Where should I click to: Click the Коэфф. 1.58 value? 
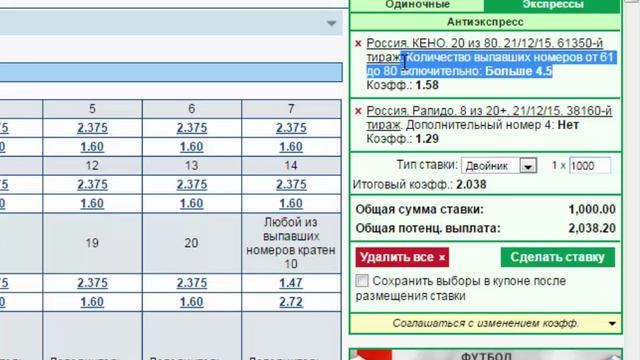427,85
